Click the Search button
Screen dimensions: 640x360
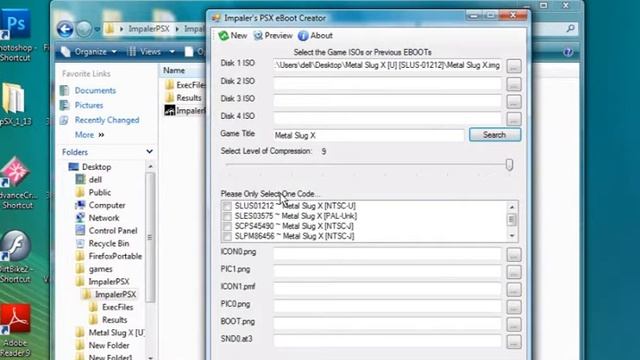pyautogui.click(x=495, y=135)
